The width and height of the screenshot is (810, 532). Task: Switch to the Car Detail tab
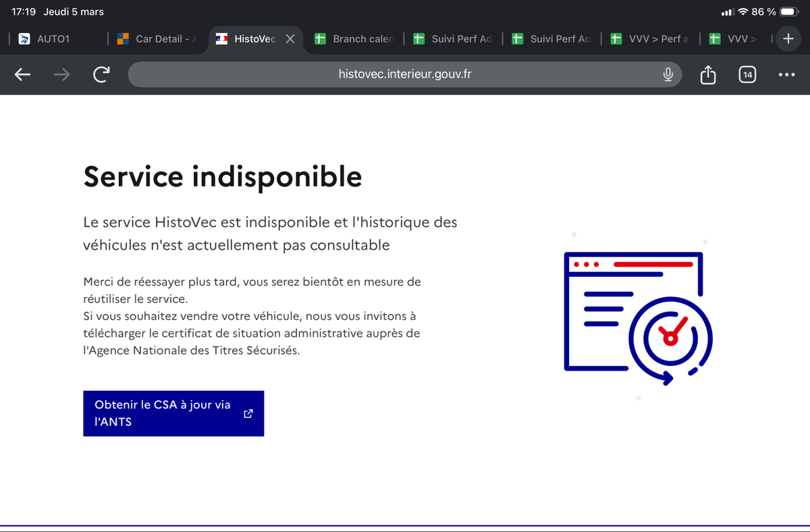159,39
